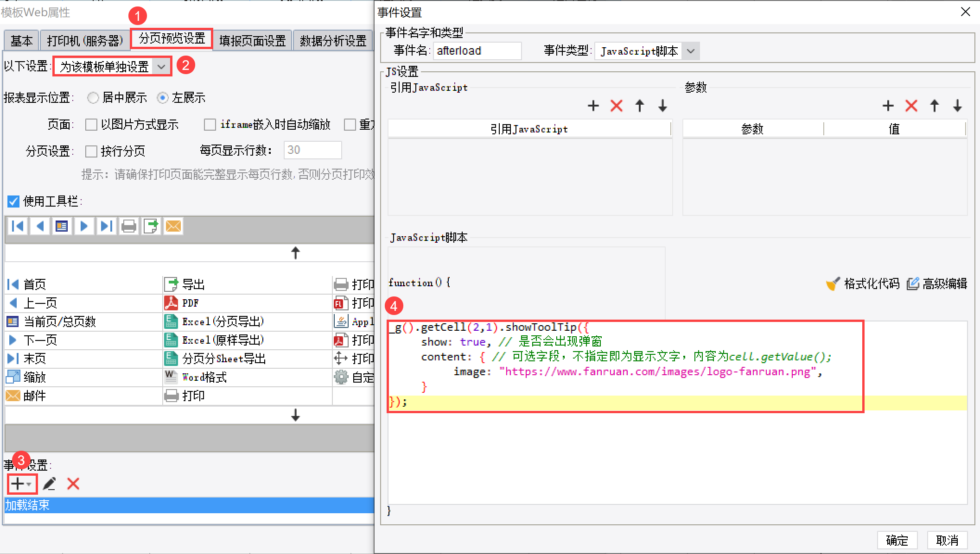Select 居中展示 radio button
The height and width of the screenshot is (554, 980).
[93, 98]
